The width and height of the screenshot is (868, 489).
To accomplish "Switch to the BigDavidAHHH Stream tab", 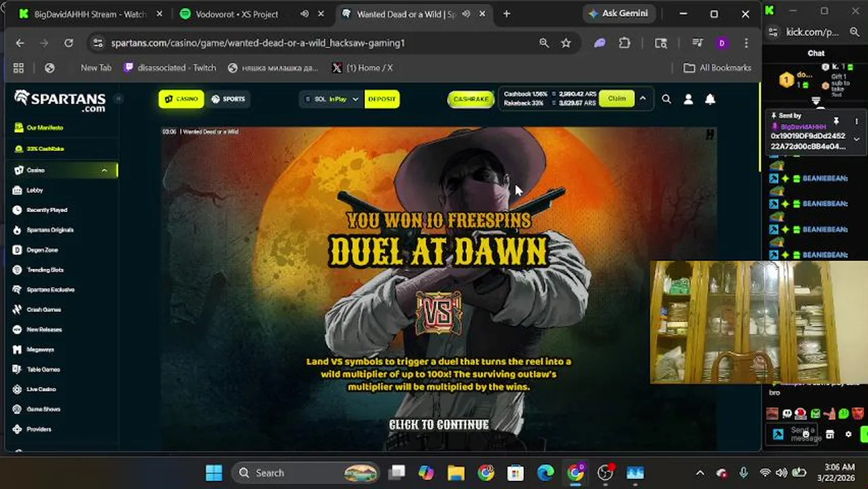I will 90,14.
